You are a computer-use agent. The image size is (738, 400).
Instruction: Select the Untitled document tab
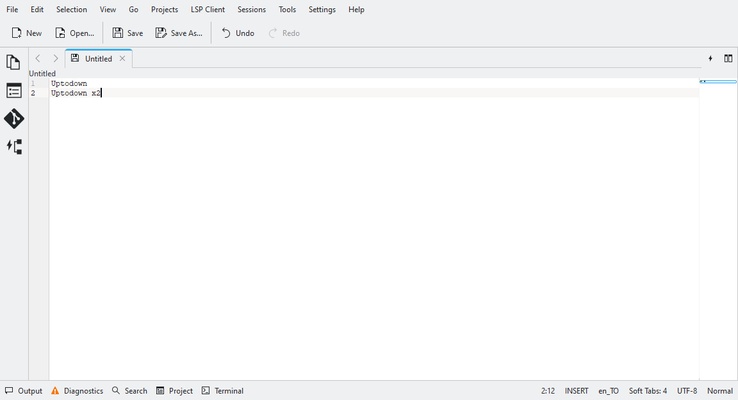(x=98, y=58)
